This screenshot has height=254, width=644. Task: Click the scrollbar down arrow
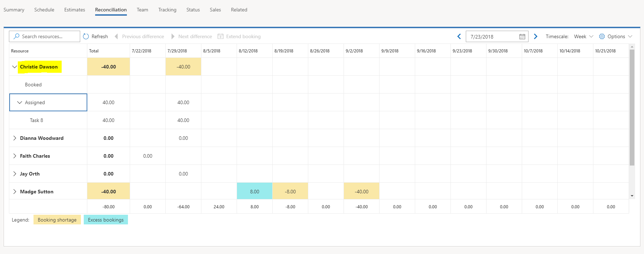[632, 196]
